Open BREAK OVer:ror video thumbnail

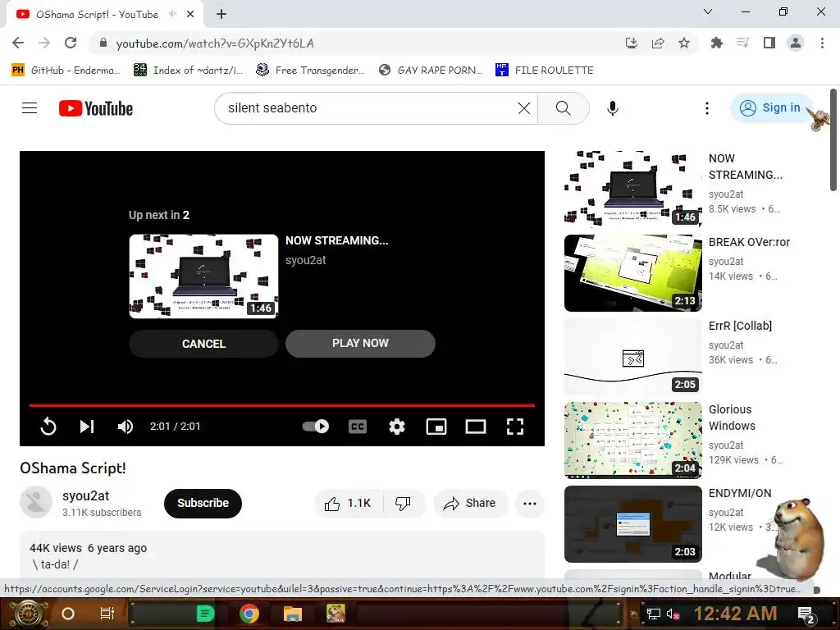point(632,272)
